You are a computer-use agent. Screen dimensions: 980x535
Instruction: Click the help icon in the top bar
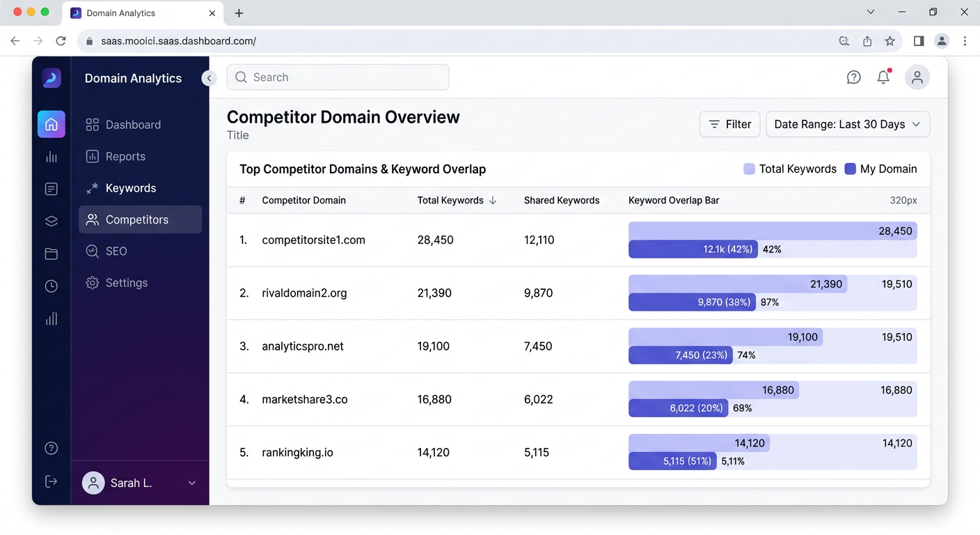[853, 77]
